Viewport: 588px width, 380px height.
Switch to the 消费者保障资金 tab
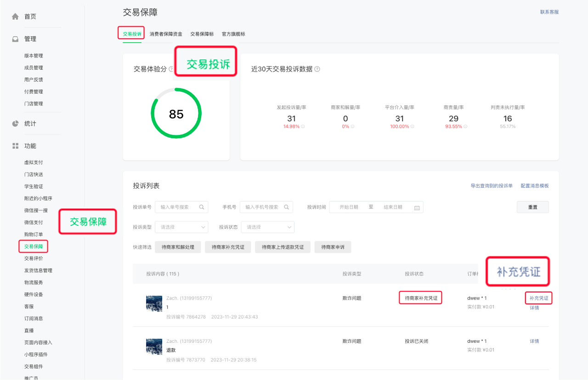pyautogui.click(x=166, y=34)
